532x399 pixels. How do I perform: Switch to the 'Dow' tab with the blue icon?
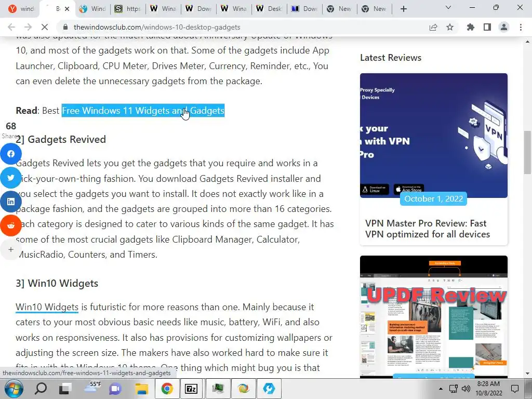coord(304,9)
